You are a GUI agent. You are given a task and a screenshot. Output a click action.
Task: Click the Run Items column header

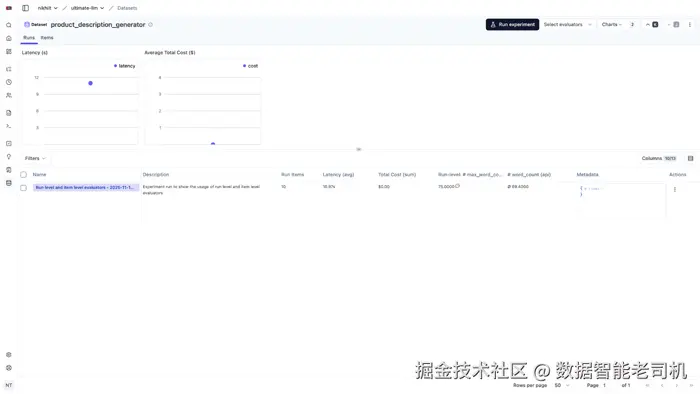tap(292, 174)
